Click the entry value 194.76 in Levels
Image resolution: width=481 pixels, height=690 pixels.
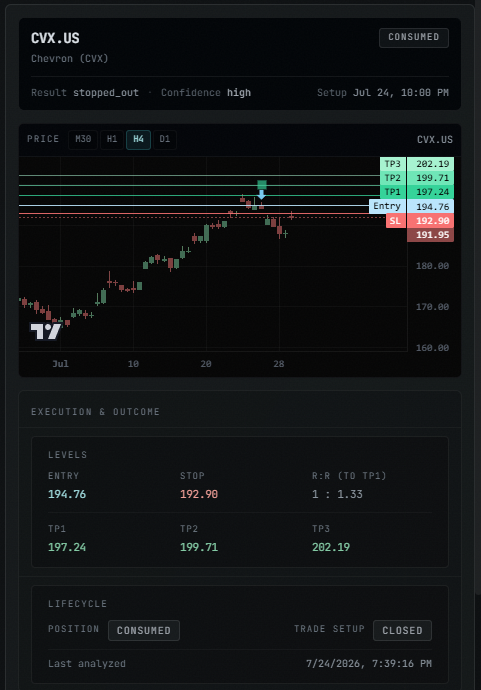coord(67,494)
